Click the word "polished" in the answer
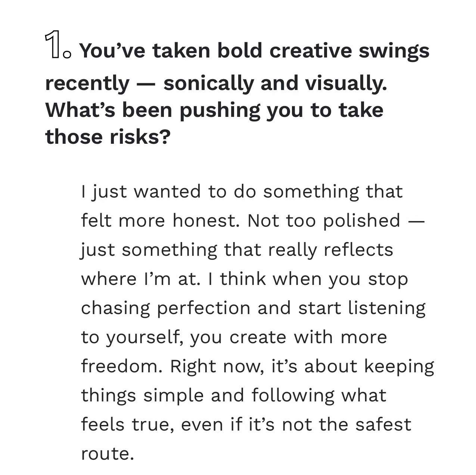The height and width of the screenshot is (475, 476). point(362,221)
